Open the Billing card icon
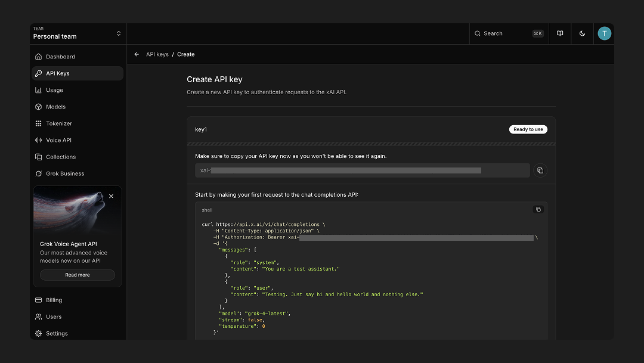 click(39, 300)
